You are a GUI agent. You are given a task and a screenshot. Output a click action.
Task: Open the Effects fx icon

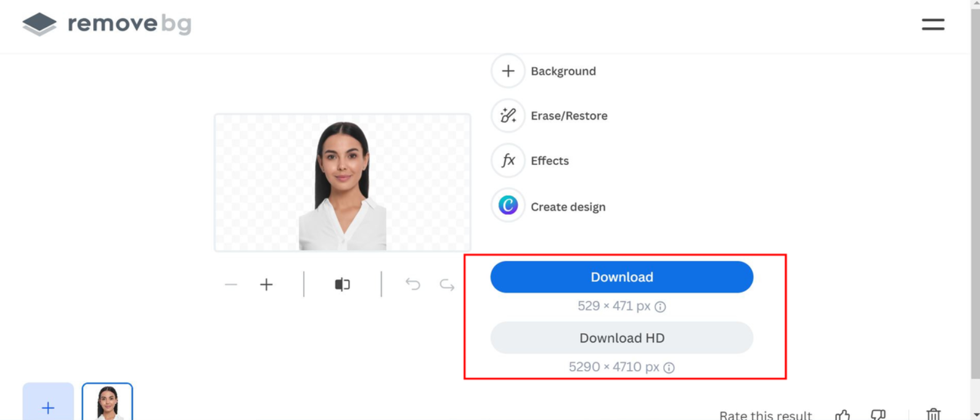click(x=508, y=160)
